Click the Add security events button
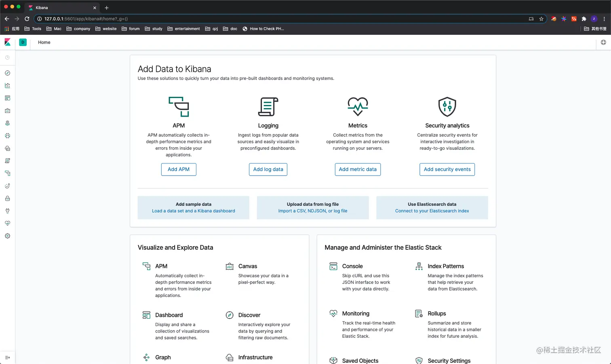 tap(447, 169)
